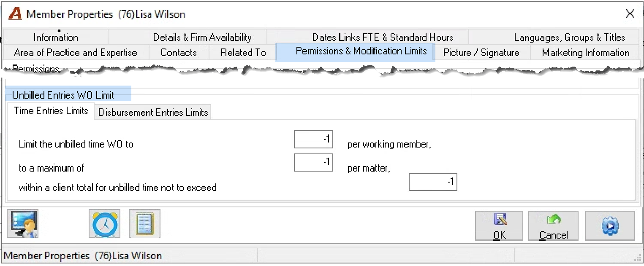Open the alarm clock icon button
Viewport: 644px width, 266px height.
click(x=104, y=223)
